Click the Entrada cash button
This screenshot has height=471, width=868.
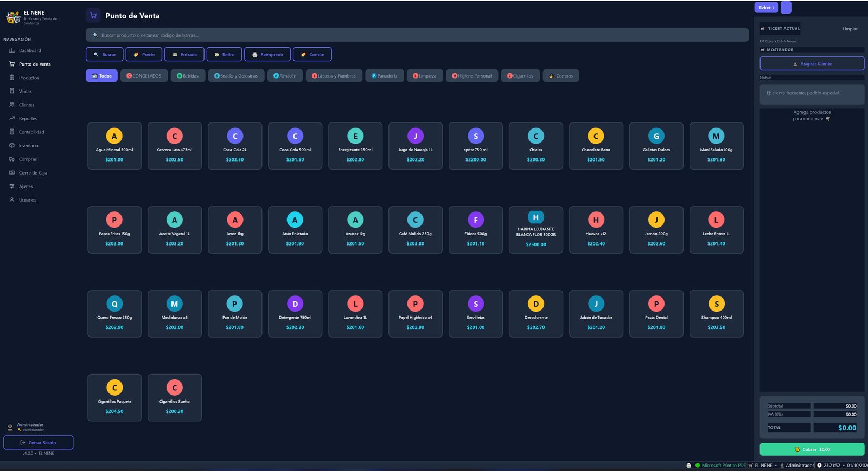click(x=184, y=54)
